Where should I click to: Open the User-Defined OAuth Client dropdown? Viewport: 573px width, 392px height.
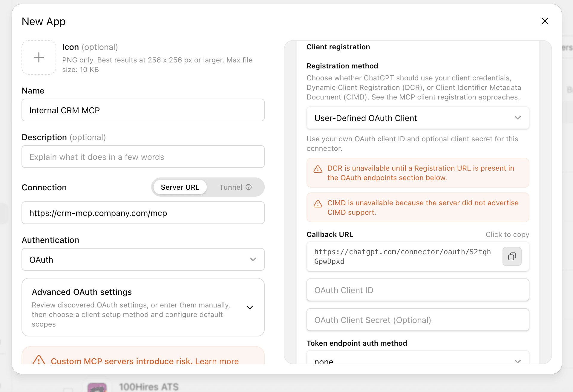tap(418, 118)
